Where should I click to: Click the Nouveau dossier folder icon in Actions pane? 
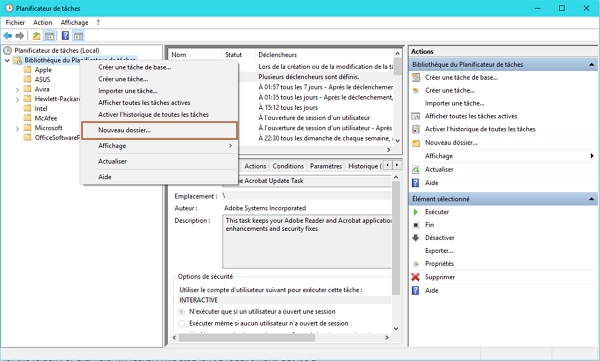[416, 143]
